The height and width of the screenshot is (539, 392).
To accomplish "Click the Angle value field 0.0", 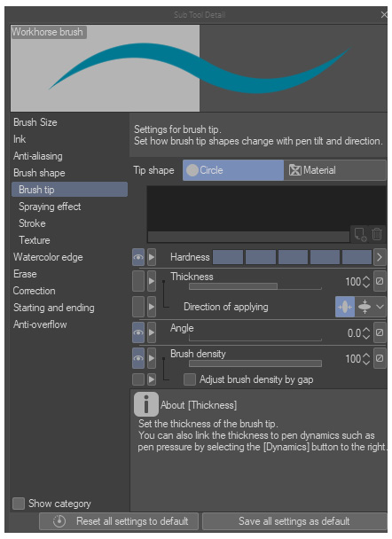I will pos(354,333).
